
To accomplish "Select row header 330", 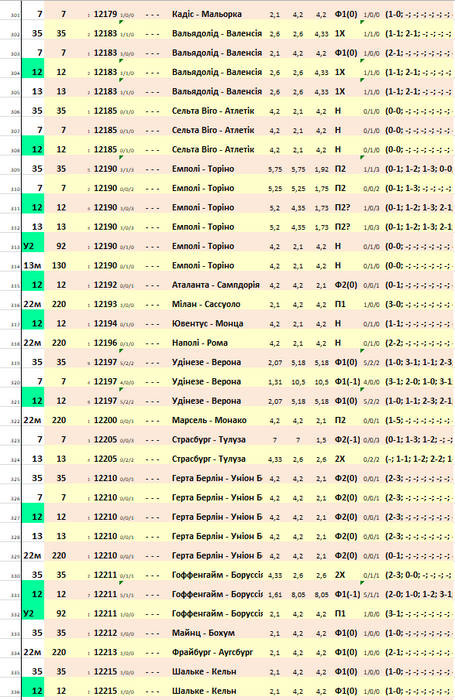I will pos(15,576).
